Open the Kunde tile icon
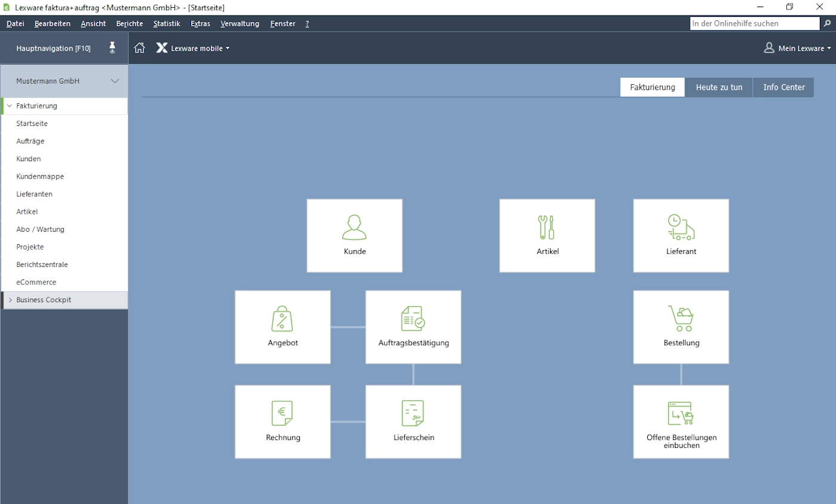836x504 pixels. (x=354, y=235)
